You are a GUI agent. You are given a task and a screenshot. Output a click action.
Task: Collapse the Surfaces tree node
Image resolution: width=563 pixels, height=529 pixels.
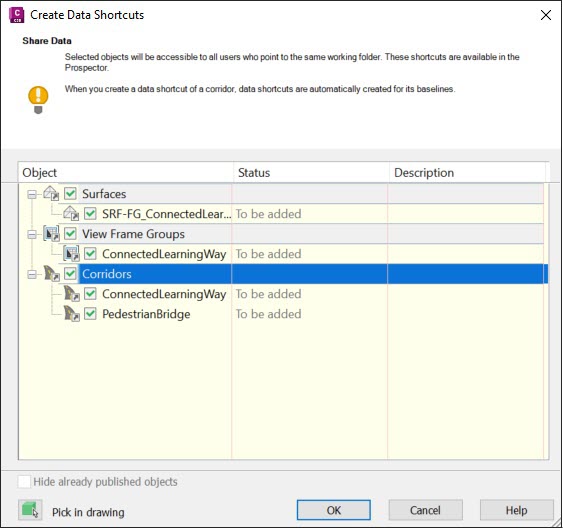32,194
